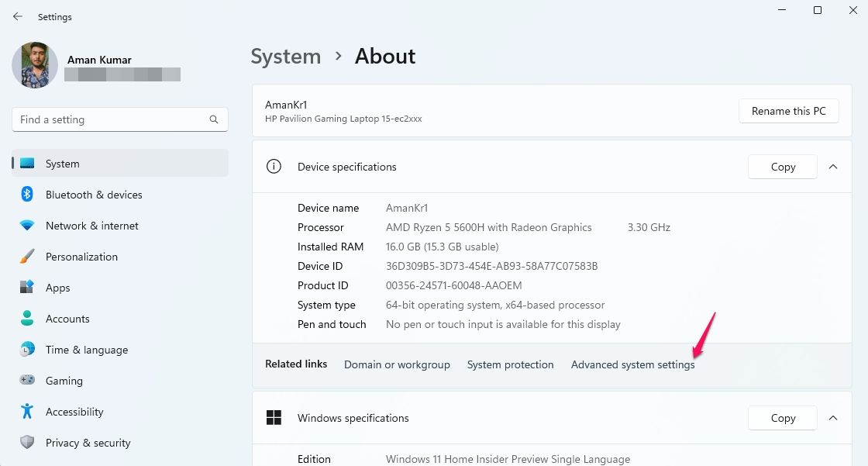Open Accounts using the person icon
Image resolution: width=868 pixels, height=466 pixels.
[27, 319]
